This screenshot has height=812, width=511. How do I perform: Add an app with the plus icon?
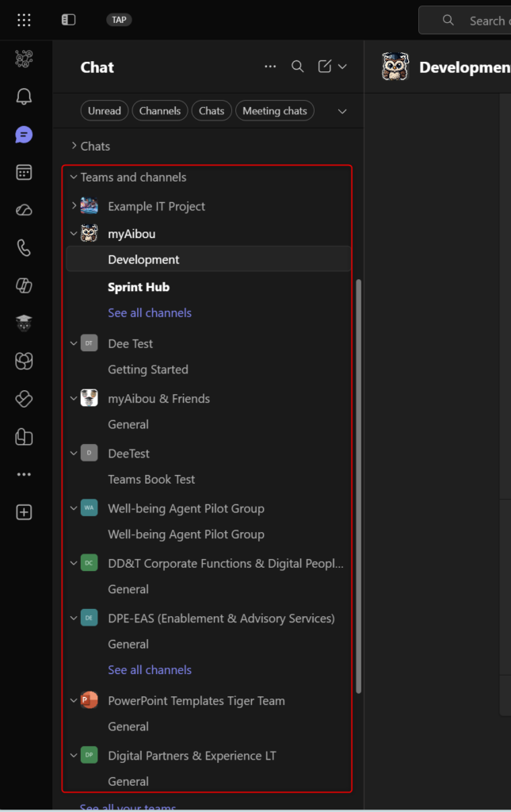click(x=24, y=512)
